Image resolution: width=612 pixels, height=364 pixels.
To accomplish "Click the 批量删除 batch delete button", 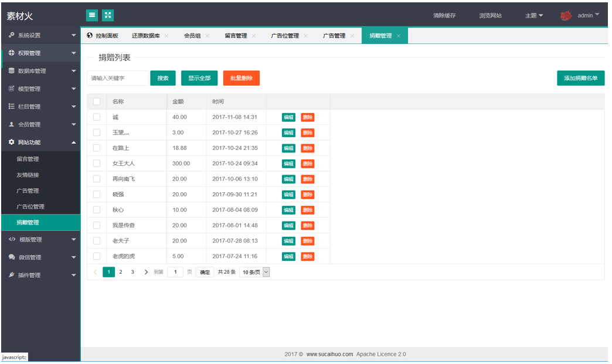I will click(x=241, y=78).
